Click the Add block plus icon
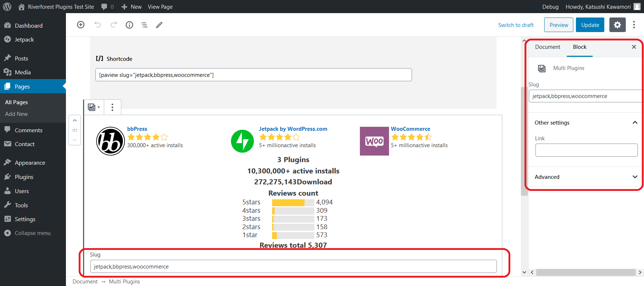 click(81, 25)
